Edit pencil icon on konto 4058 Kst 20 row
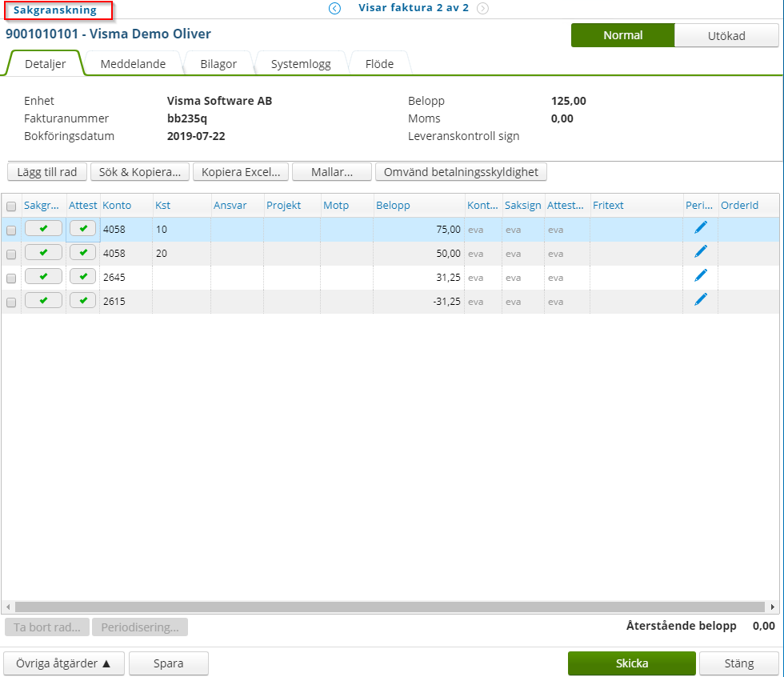Screen dimensions: 784x677 (x=701, y=251)
